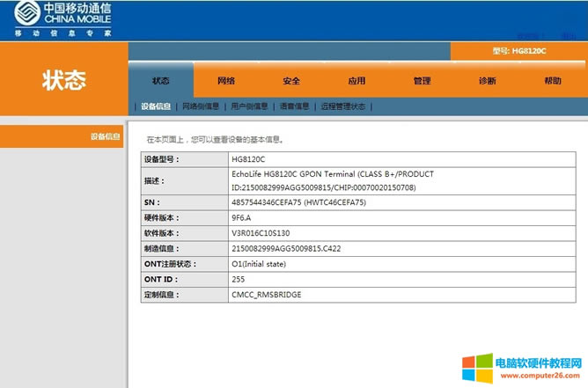588x388 pixels.
Task: Click the 型号: HG8120C label
Action: click(519, 51)
